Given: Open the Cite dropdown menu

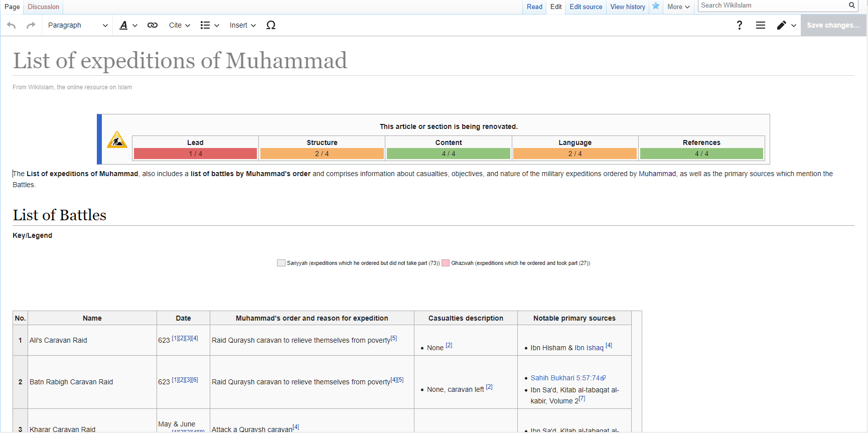Looking at the screenshot, I should tap(179, 25).
